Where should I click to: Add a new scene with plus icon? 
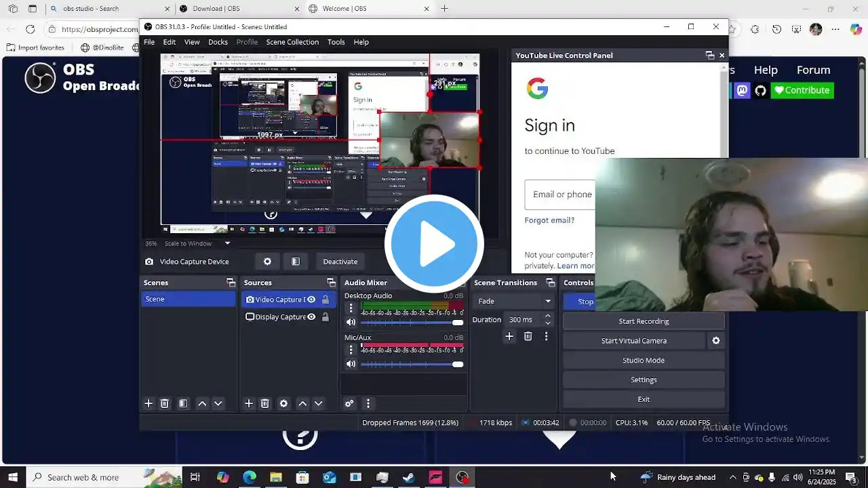(x=149, y=403)
